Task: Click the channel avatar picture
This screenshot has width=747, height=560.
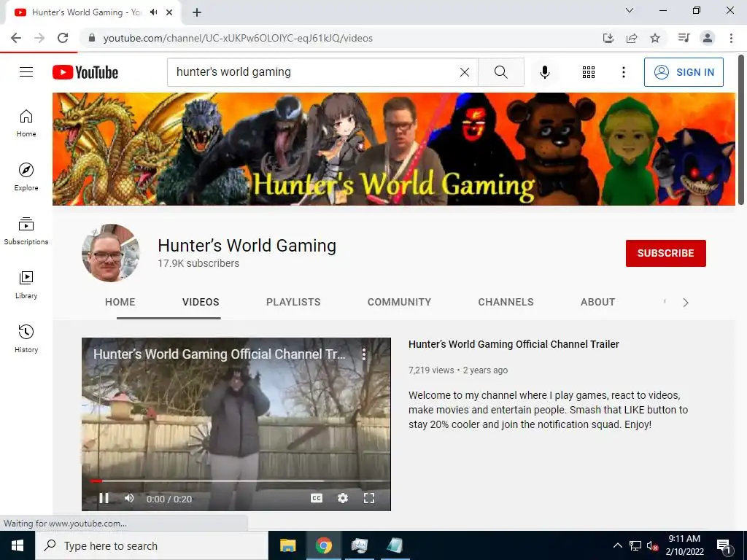Action: [x=111, y=253]
